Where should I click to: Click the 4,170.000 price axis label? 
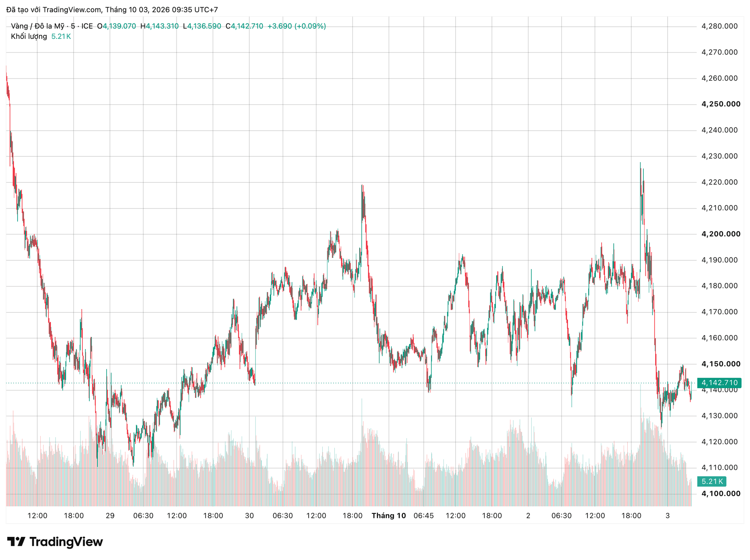[719, 312]
